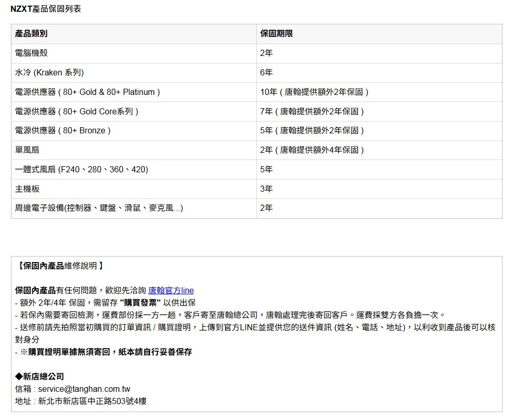Click the ※購買證明單據無須寄回 notice
The image size is (509, 420).
[104, 352]
